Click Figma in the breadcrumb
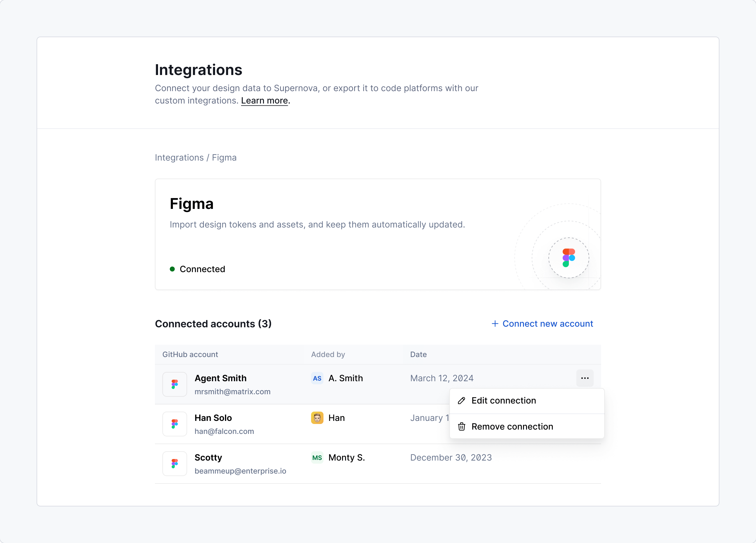This screenshot has width=756, height=543. coord(224,157)
